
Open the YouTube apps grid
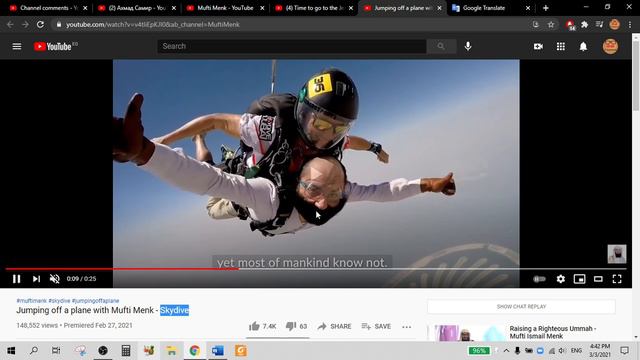[x=561, y=47]
